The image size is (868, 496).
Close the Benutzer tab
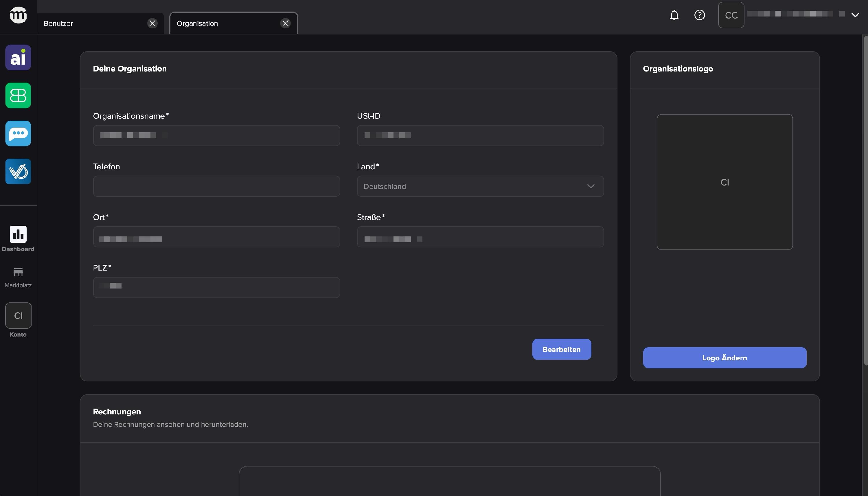click(x=152, y=23)
